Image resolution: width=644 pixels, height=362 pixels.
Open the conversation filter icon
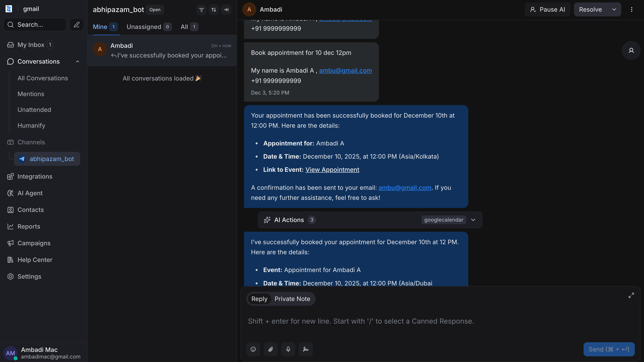(201, 9)
